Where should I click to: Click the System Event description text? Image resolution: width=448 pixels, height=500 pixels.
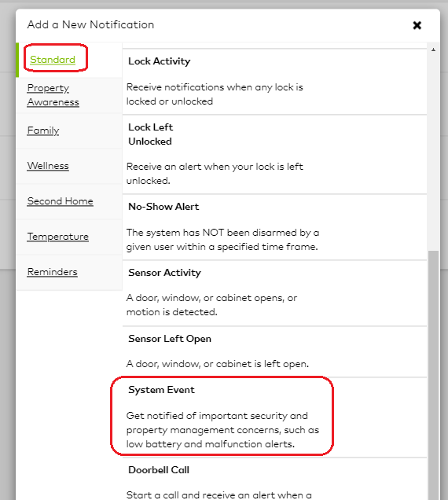point(222,430)
